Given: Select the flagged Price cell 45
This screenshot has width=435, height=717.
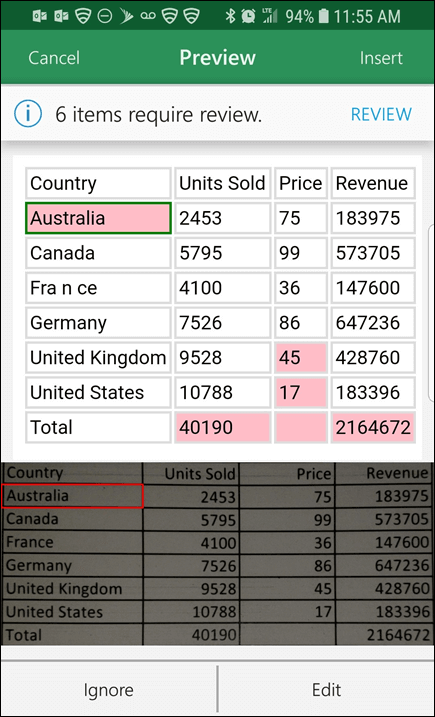Looking at the screenshot, I should [x=301, y=358].
